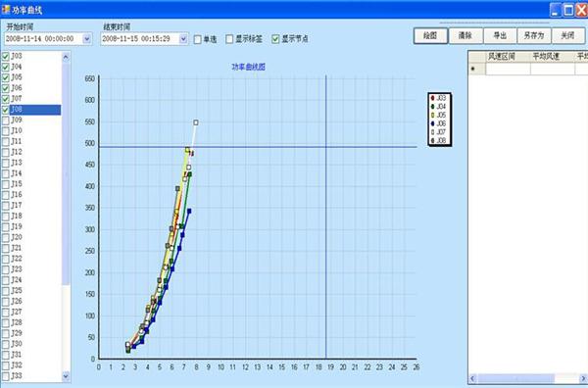Select the J18 row label

[17, 217]
